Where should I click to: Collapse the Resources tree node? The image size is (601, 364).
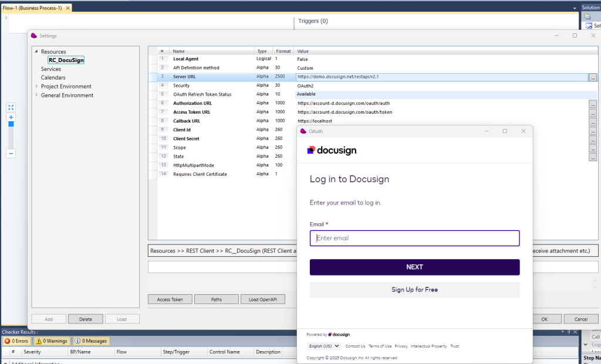pyautogui.click(x=36, y=52)
